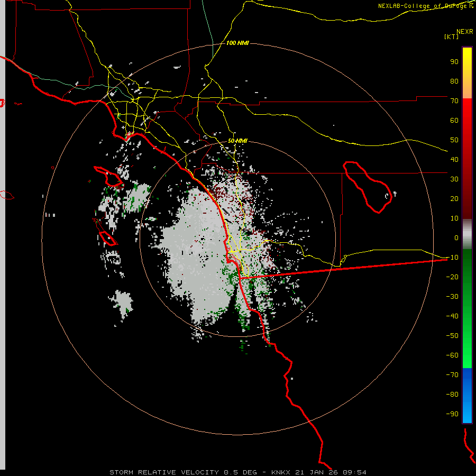Click the -90 value on the velocity scale
Viewport: 476px width, 476px height.
tap(452, 414)
